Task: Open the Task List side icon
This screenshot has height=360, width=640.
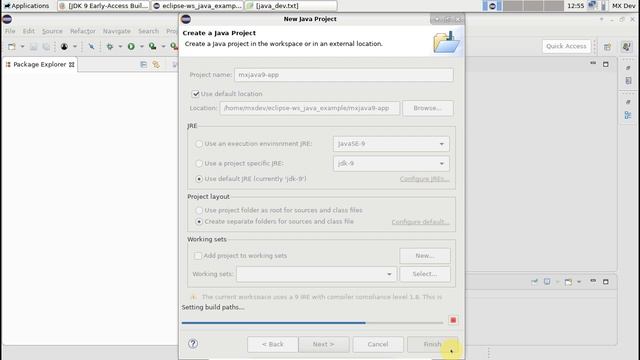Action: click(628, 81)
